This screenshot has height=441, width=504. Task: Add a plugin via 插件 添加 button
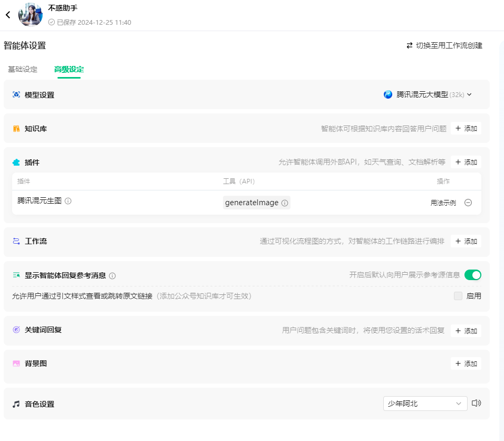tap(466, 162)
